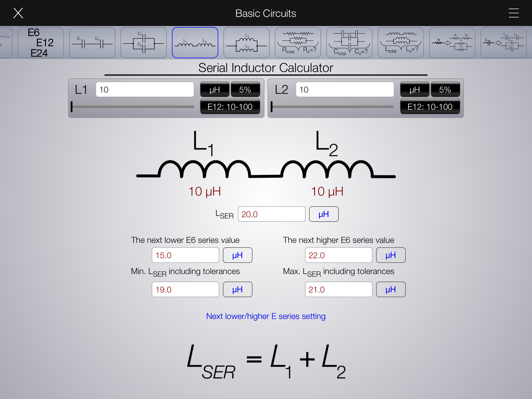Viewport: 532px width, 399px height.
Task: Select the parallel inductor circuit icon
Action: point(246,43)
